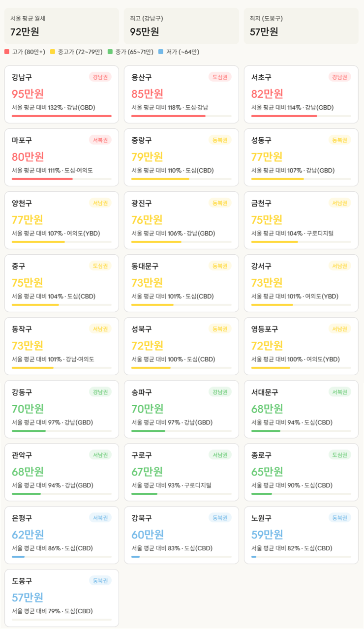Viewport: 364px width, 629px height.
Task: Select the 서남권 badge on 양천구
Action: pos(100,203)
